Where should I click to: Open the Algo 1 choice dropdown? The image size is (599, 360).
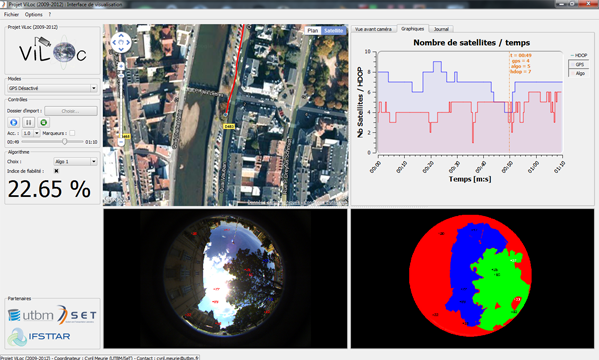(75, 162)
